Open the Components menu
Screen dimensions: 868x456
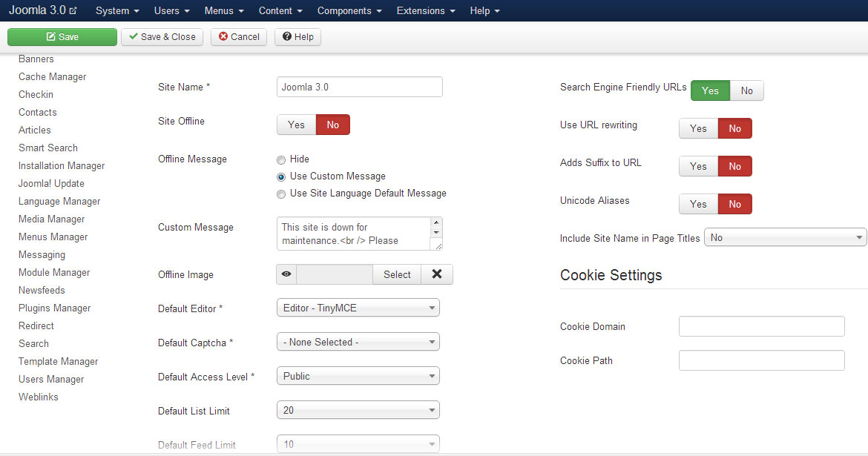tap(349, 11)
